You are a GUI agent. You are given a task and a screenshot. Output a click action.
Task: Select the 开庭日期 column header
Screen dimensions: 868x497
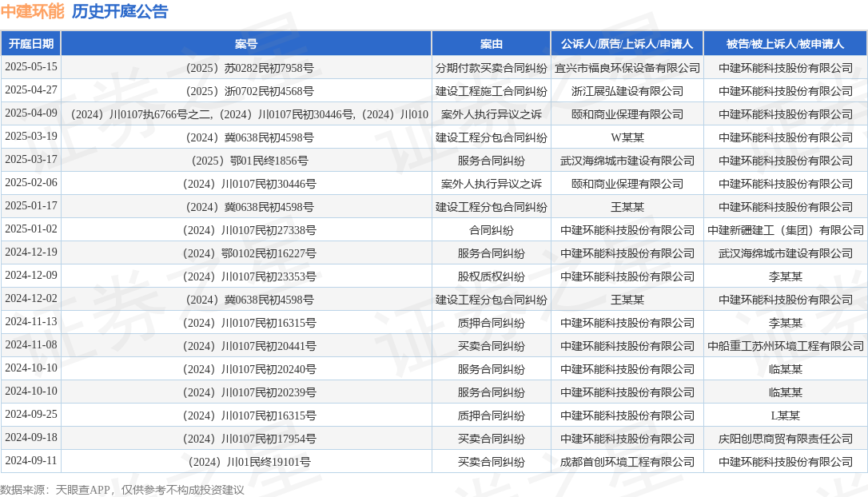click(x=31, y=44)
